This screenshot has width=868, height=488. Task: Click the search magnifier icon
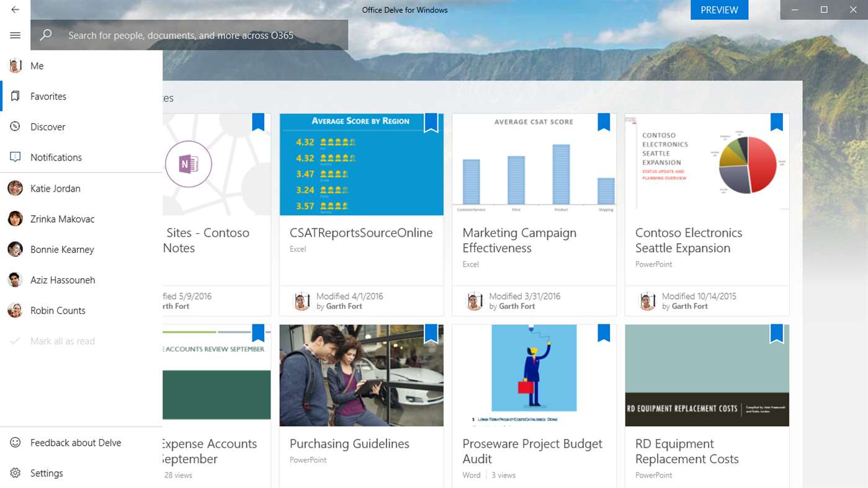tap(46, 35)
